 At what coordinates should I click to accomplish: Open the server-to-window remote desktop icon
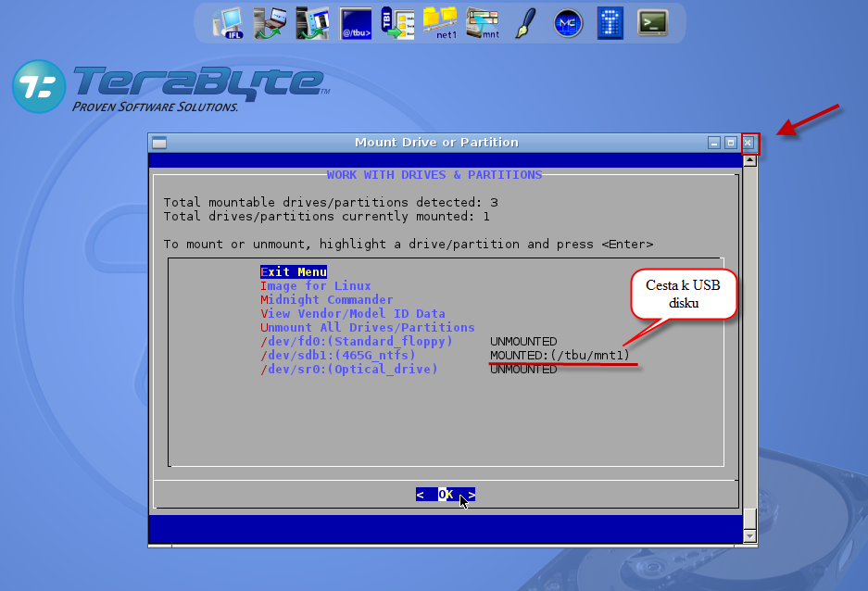(312, 23)
